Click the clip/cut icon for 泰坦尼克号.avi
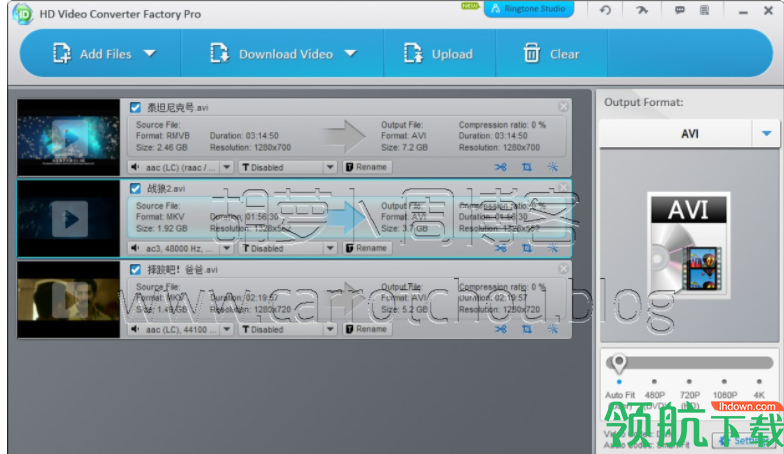 pos(500,167)
